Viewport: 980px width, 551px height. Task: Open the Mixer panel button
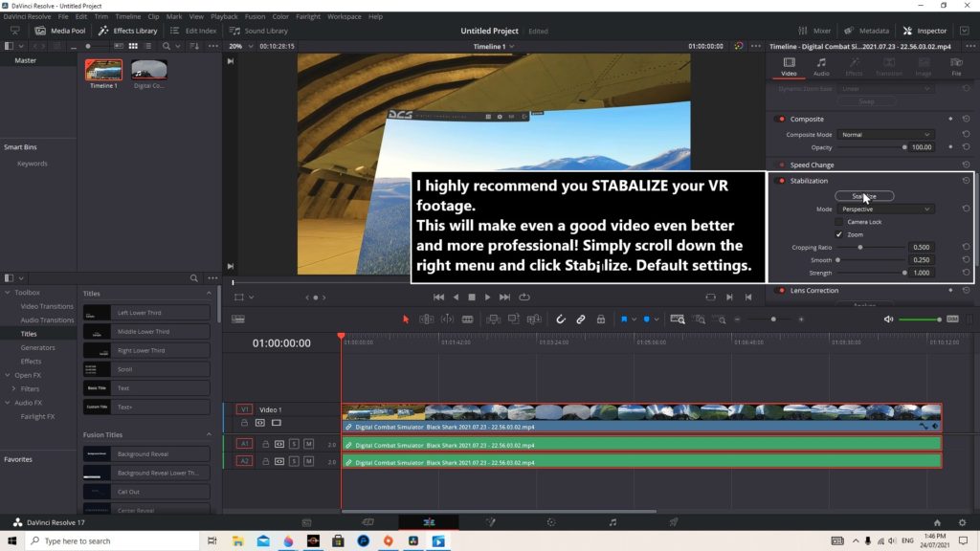tap(814, 31)
